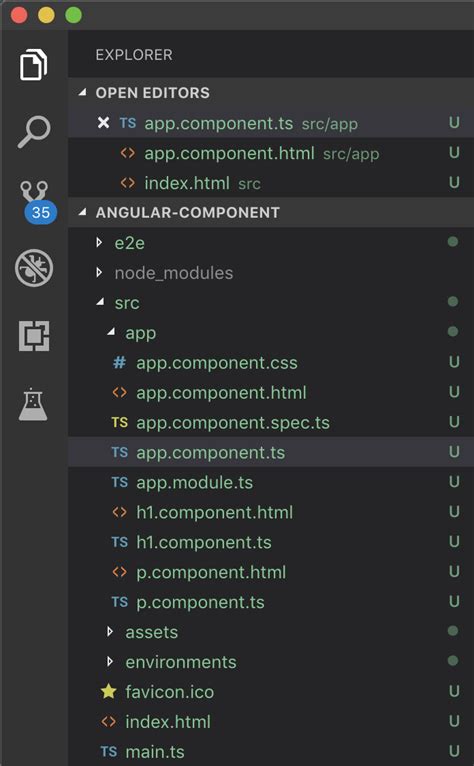Click the src/app path beside app.component.ts

click(x=329, y=124)
